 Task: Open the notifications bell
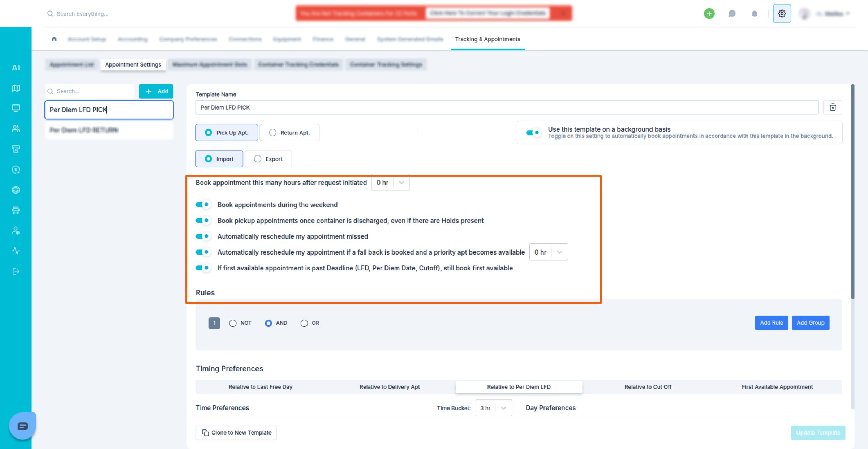pyautogui.click(x=754, y=14)
